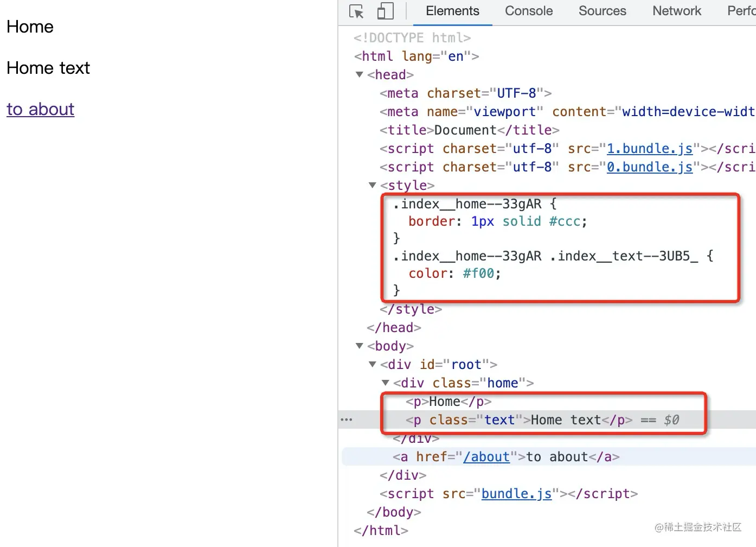Select the closing html tag line
756x547 pixels.
381,531
